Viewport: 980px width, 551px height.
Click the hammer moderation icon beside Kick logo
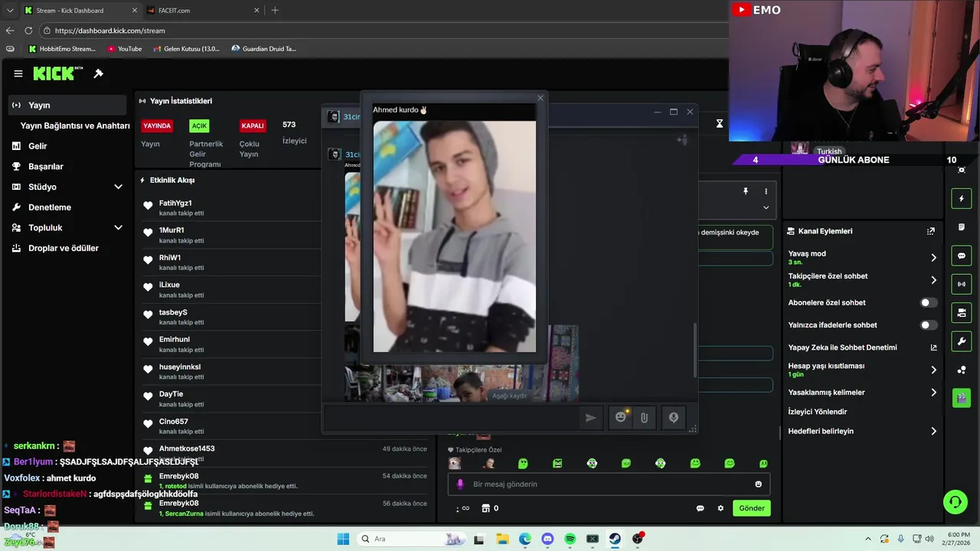[98, 73]
